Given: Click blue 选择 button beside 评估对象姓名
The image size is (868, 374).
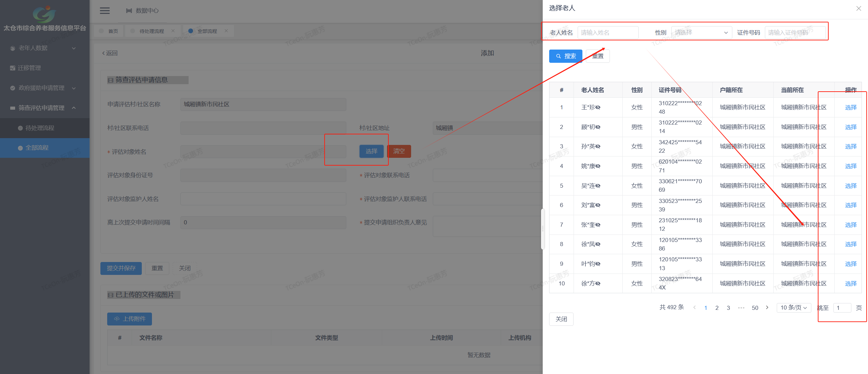Looking at the screenshot, I should pos(371,151).
